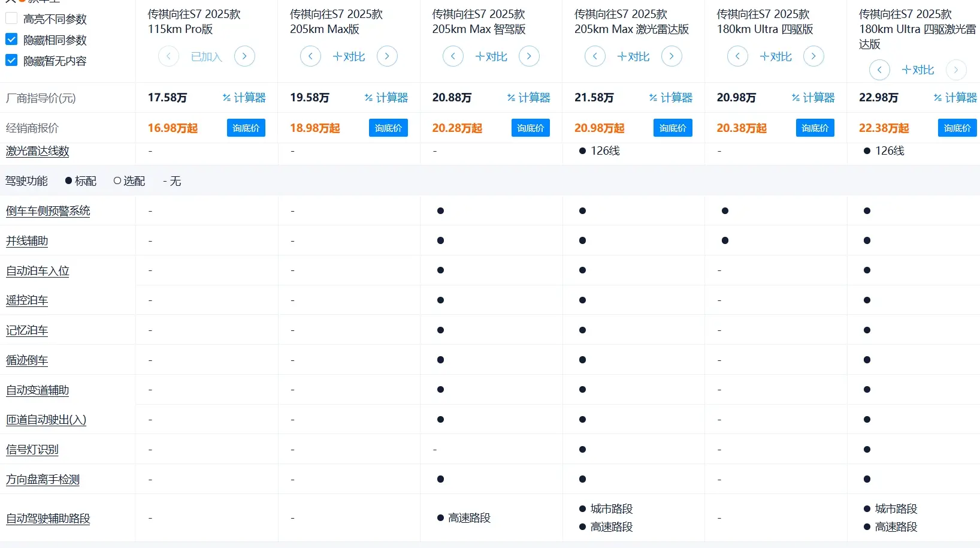980x548 pixels.
Task: Open 计算器 for 17.58万 price
Action: tap(244, 98)
